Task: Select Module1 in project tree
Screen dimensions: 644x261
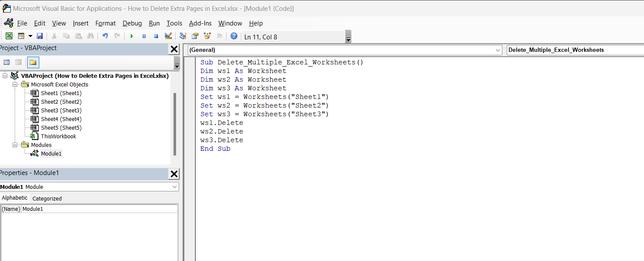Action: pyautogui.click(x=51, y=153)
